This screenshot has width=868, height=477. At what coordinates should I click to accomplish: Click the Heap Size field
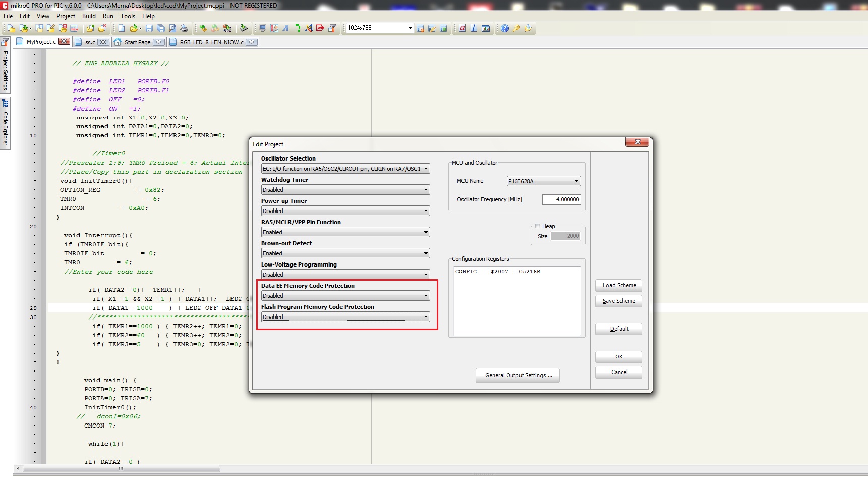click(x=565, y=236)
